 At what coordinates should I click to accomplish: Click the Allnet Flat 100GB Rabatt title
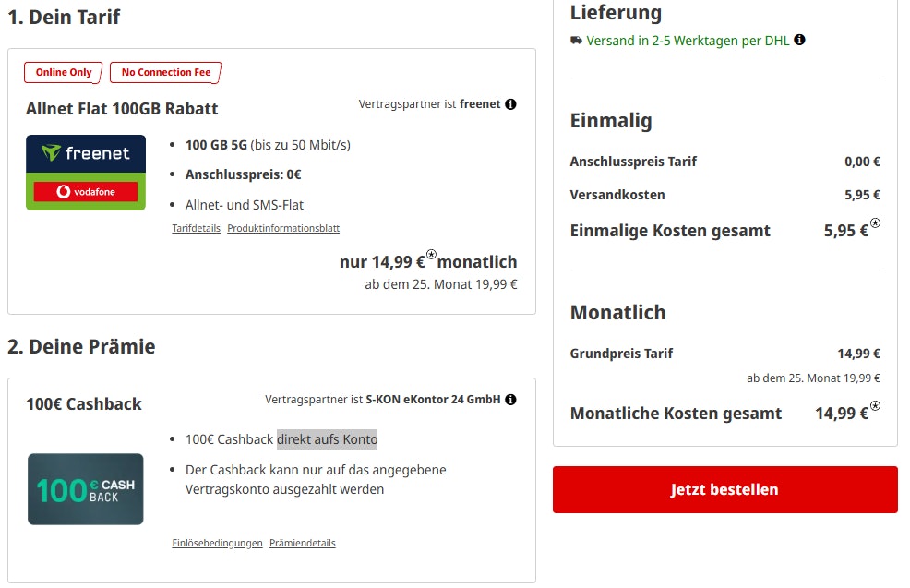(122, 109)
